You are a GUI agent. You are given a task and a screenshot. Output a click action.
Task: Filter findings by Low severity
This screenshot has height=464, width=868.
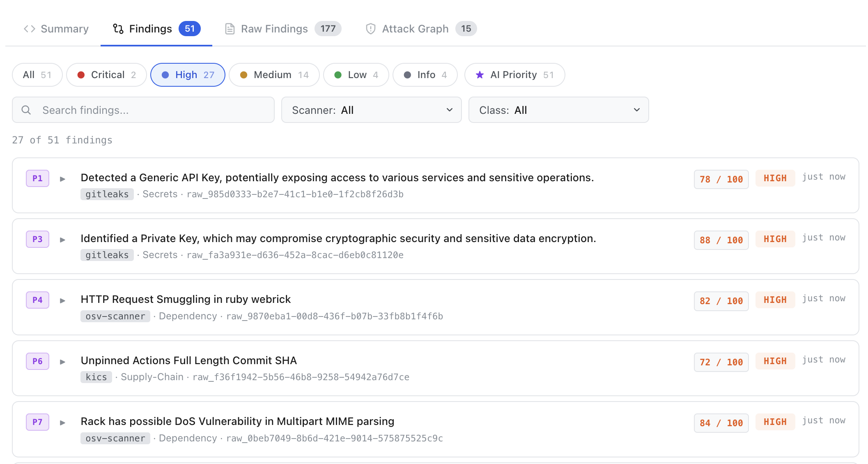point(356,75)
